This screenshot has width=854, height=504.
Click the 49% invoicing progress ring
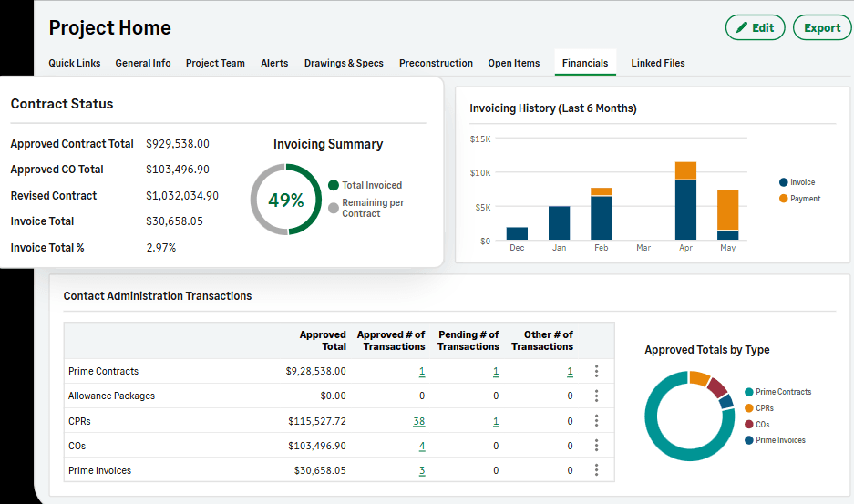pyautogui.click(x=286, y=200)
